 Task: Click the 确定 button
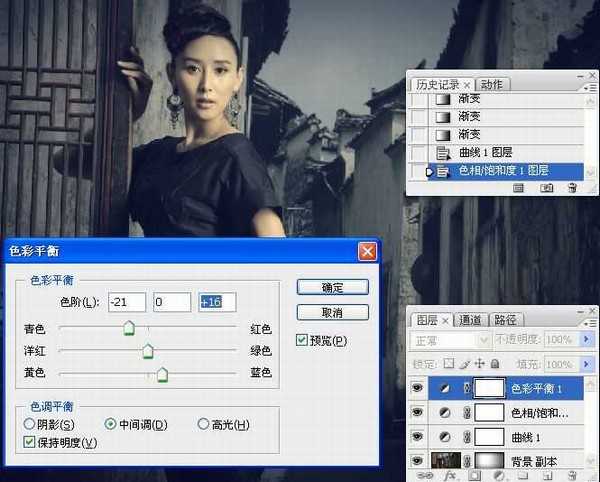point(331,287)
